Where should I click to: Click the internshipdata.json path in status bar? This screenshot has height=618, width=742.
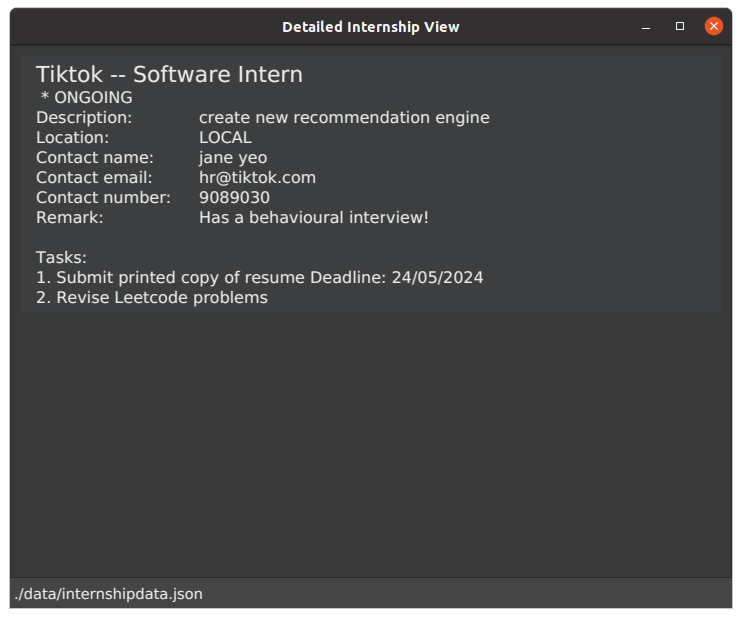click(x=108, y=594)
